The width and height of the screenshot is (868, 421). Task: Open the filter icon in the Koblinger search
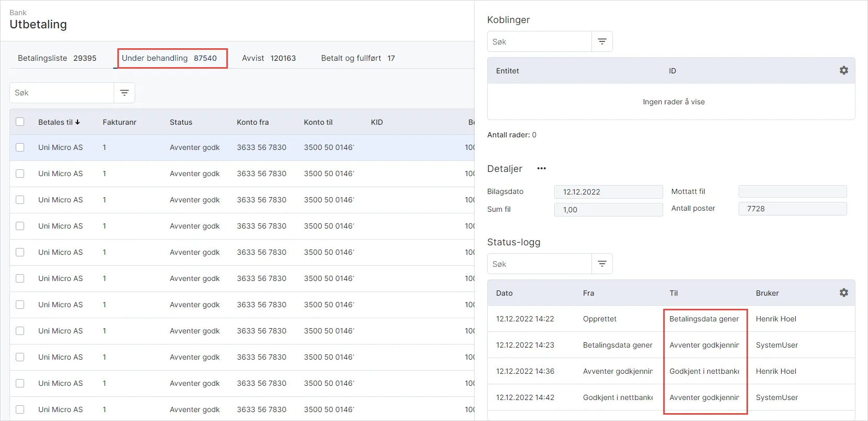pyautogui.click(x=602, y=41)
